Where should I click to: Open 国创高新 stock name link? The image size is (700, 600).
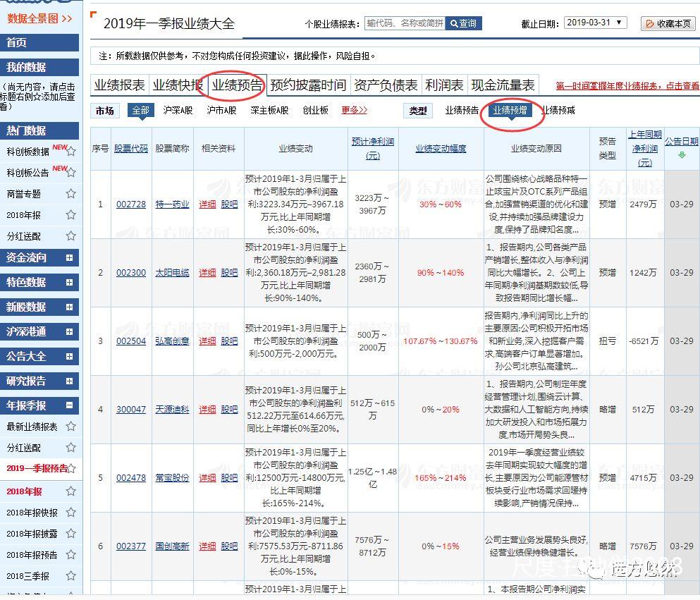point(172,546)
